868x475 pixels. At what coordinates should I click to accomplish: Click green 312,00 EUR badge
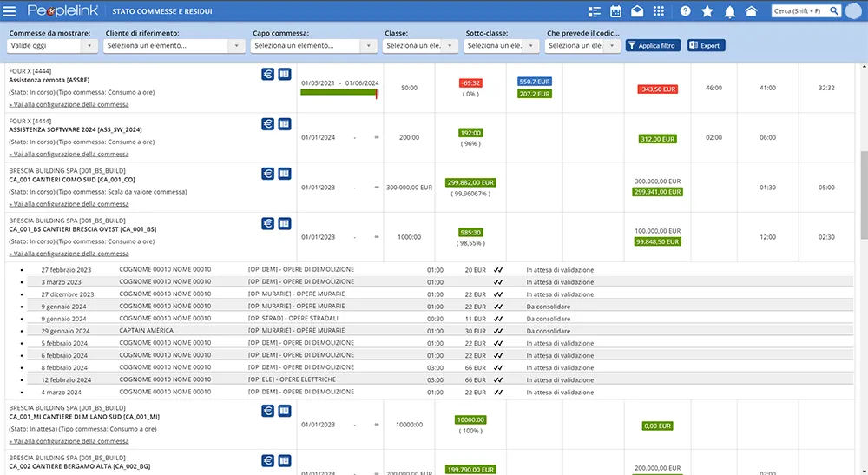657,139
